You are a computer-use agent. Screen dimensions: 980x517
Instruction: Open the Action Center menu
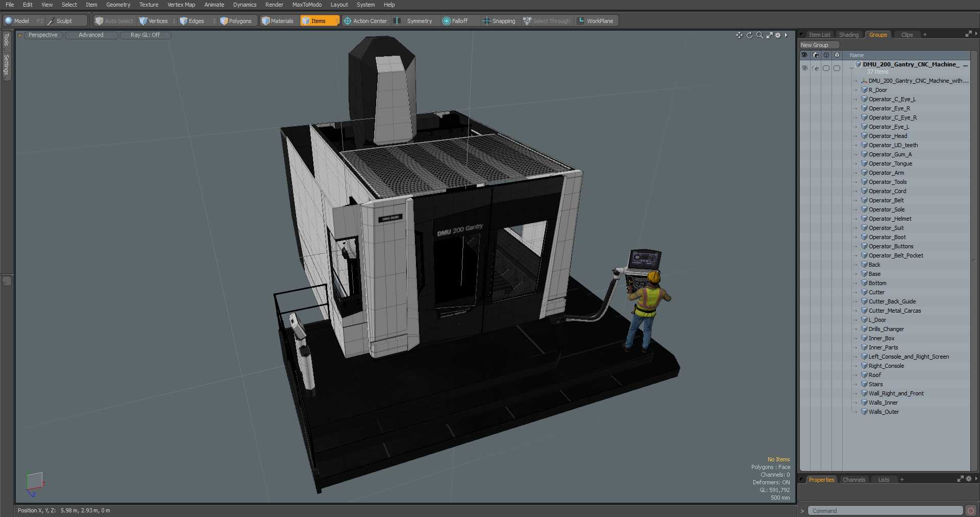(x=365, y=21)
